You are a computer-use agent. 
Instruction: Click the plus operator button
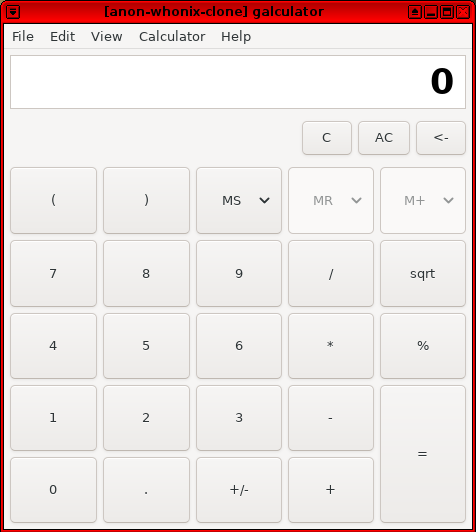coord(331,490)
